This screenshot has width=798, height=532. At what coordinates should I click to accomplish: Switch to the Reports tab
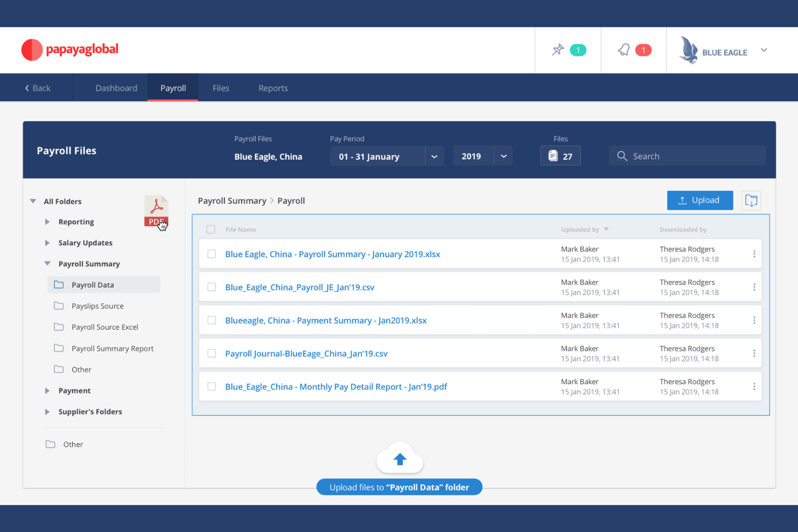[x=273, y=88]
